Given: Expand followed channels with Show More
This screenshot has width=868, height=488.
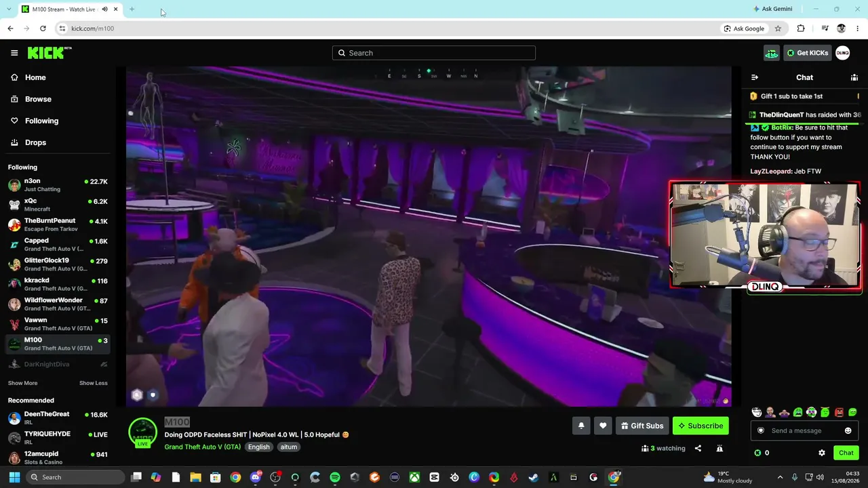Looking at the screenshot, I should tap(22, 383).
